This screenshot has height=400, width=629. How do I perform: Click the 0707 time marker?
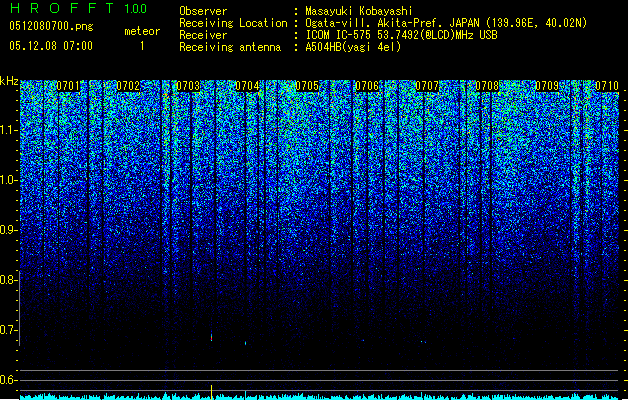pyautogui.click(x=427, y=86)
